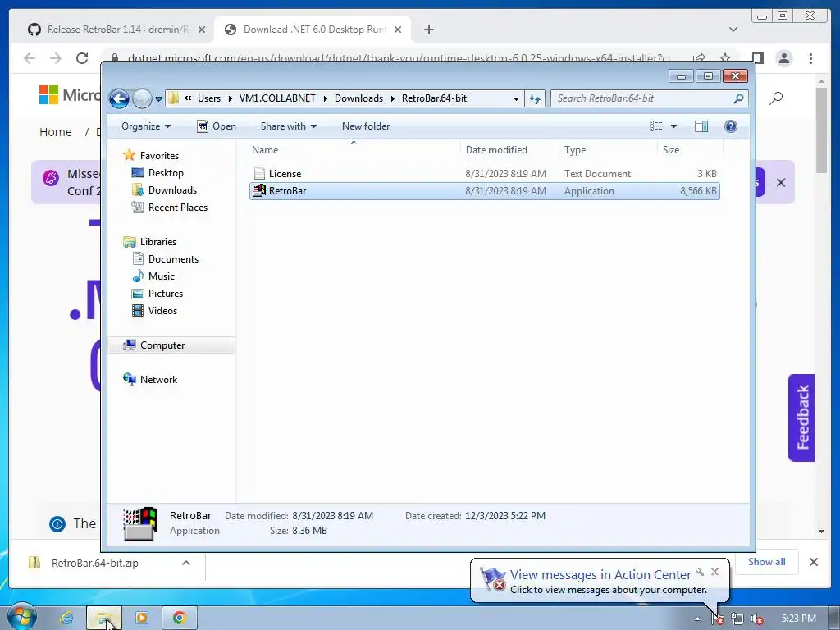Open Downloads in Favorites
This screenshot has width=840, height=630.
click(172, 190)
